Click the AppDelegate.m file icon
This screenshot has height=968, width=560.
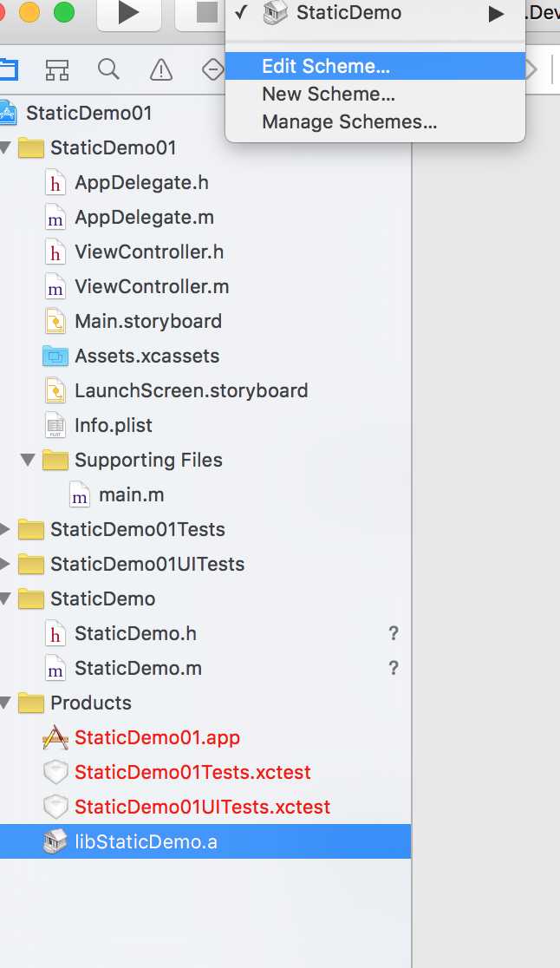(55, 218)
